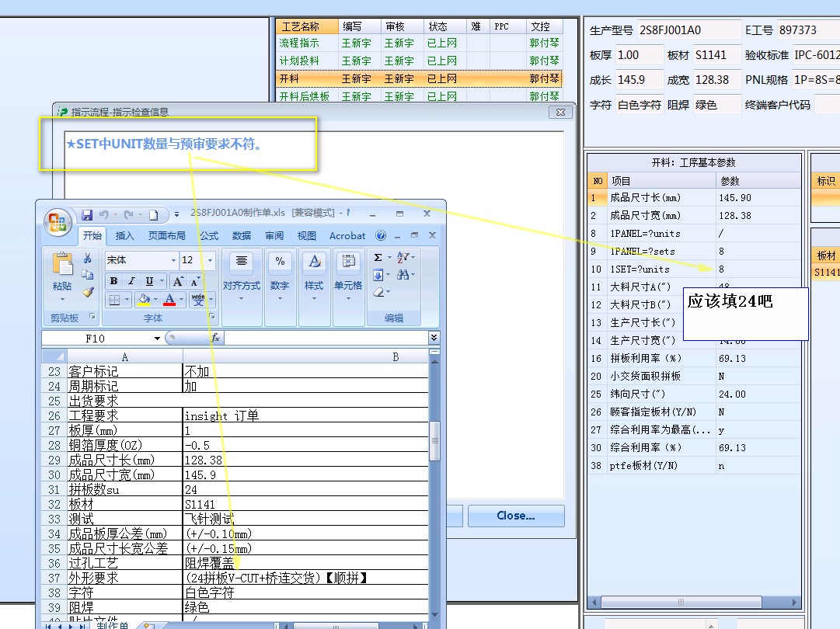The image size is (840, 629).
Task: Toggle Underline formatting
Action: [x=149, y=281]
